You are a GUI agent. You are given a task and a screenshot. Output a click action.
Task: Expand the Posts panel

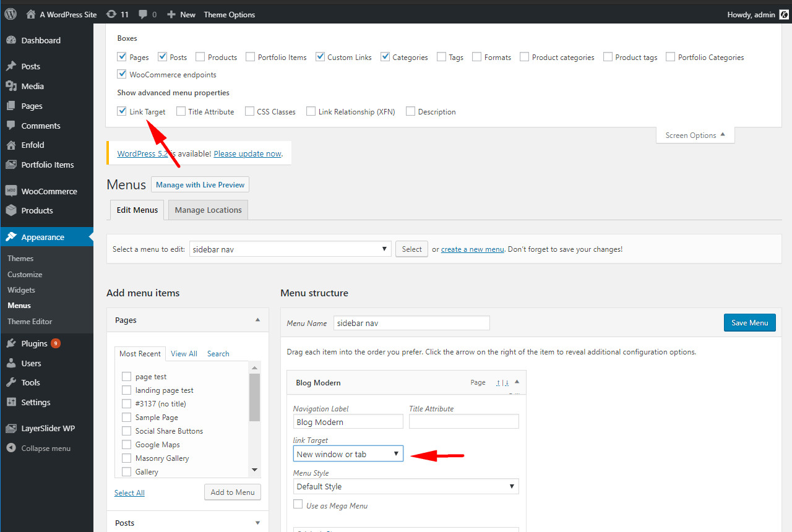tap(257, 523)
